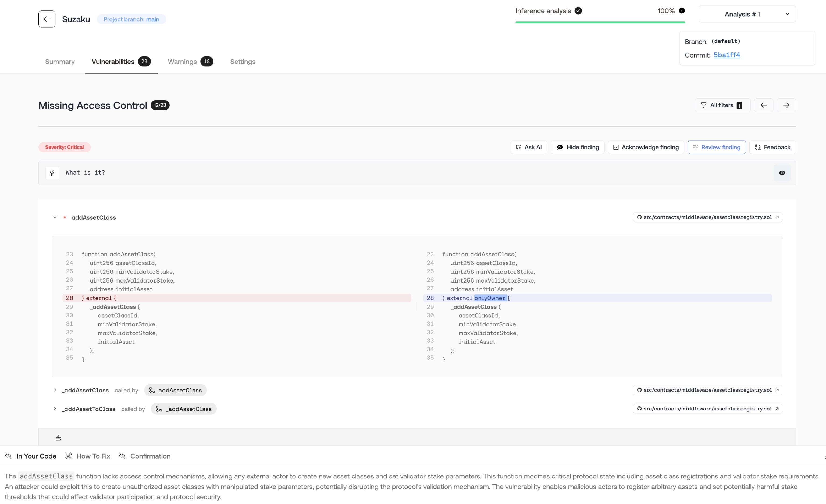Toggle the eye icon in What is it bar
This screenshot has width=826, height=504.
pos(782,173)
